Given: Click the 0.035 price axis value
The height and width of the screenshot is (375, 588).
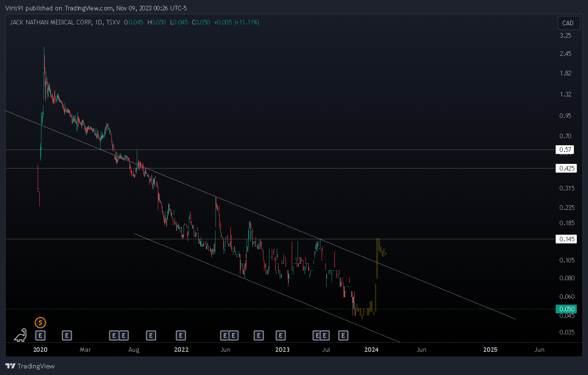Looking at the screenshot, I should 567,332.
